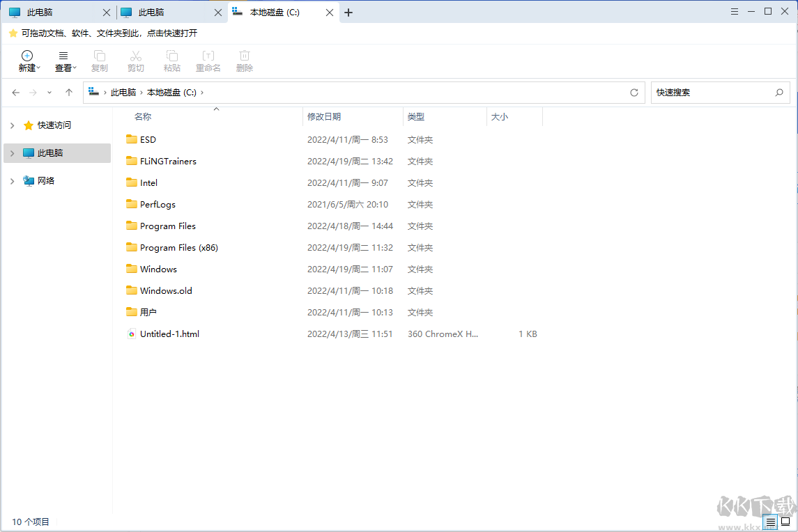Click the 新建 (New) toolbar icon
798x532 pixels.
[27, 56]
